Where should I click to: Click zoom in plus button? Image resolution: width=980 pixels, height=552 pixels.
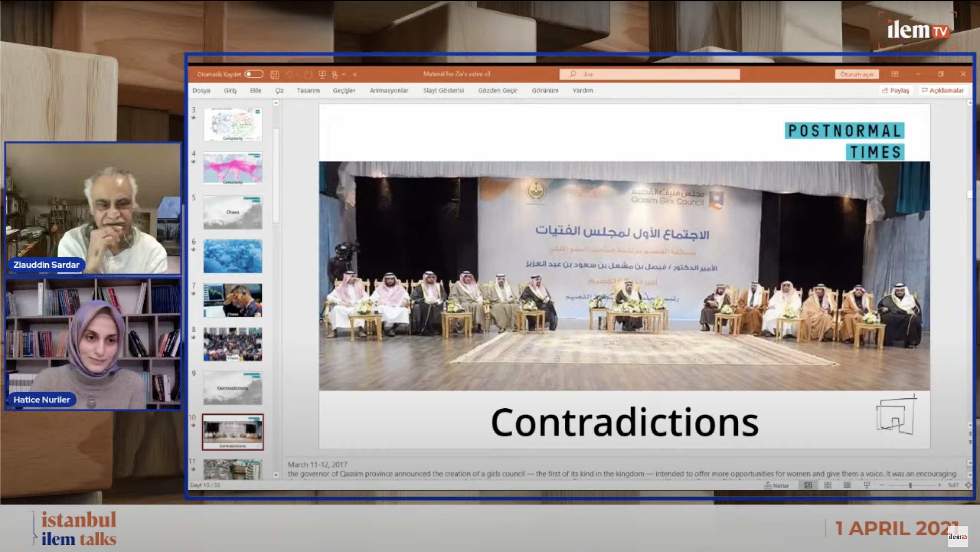[x=940, y=485]
